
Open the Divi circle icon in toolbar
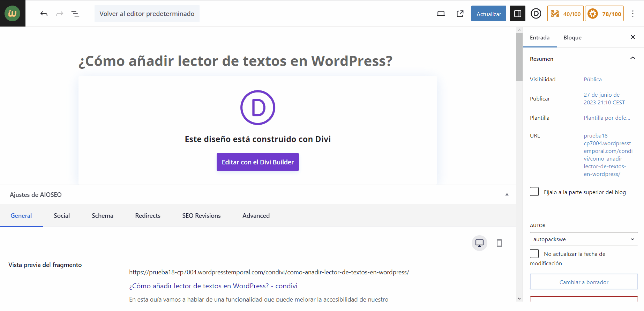[x=536, y=14]
